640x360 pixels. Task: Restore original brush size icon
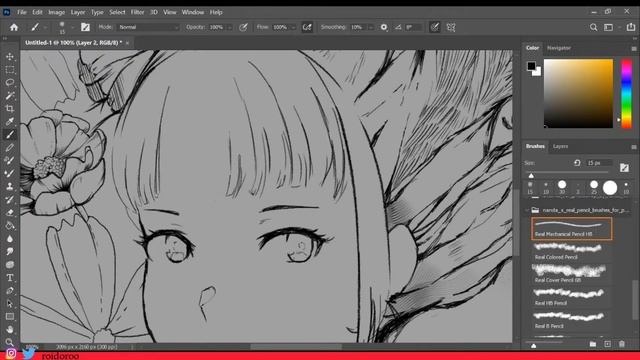point(577,163)
